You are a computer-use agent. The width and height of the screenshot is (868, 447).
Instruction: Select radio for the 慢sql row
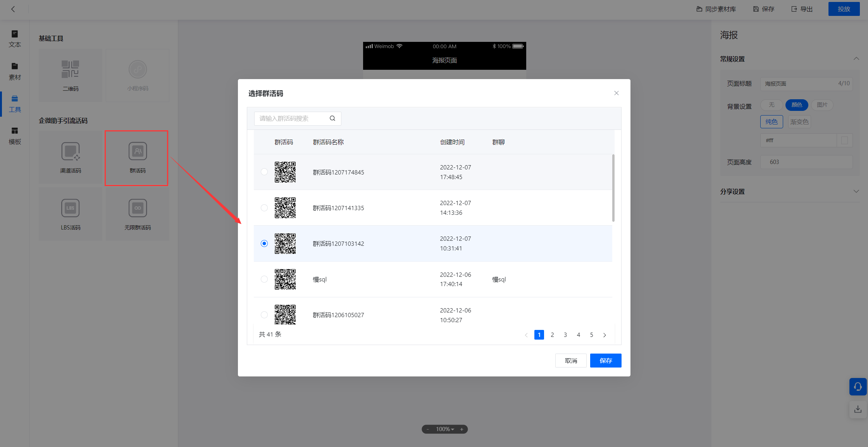tap(264, 279)
